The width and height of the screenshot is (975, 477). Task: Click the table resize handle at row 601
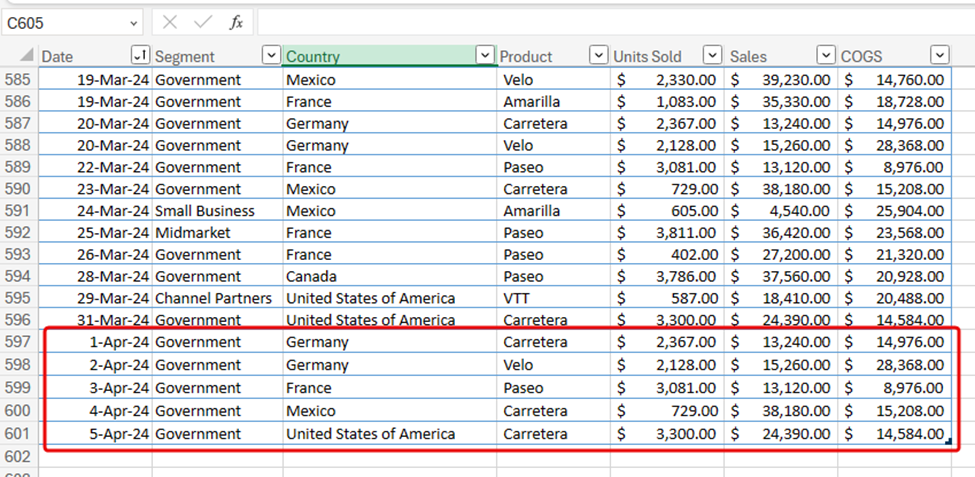tap(944, 440)
